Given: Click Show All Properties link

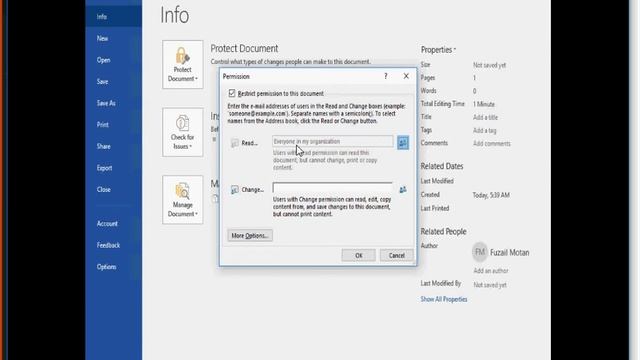Looking at the screenshot, I should click(444, 299).
